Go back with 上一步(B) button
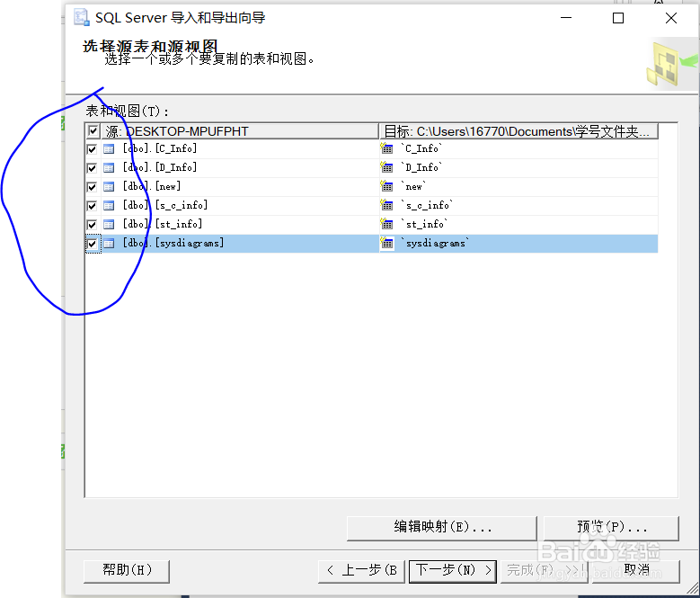The width and height of the screenshot is (700, 598). [361, 571]
